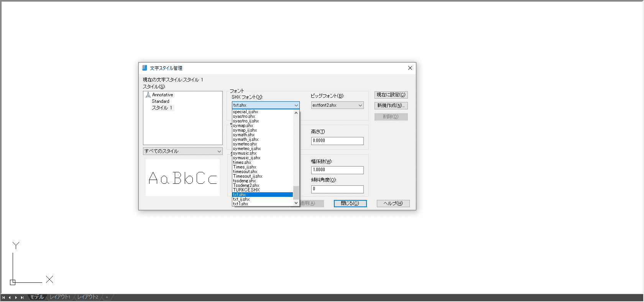Click the 閉じる(C) button
Screen dimensions: 644x302
(x=350, y=203)
